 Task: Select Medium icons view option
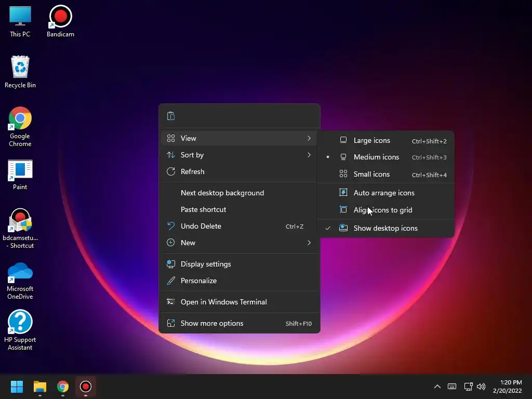click(386, 157)
